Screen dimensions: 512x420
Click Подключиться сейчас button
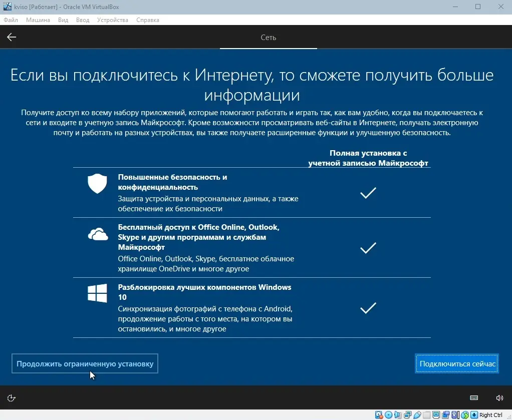click(x=457, y=363)
